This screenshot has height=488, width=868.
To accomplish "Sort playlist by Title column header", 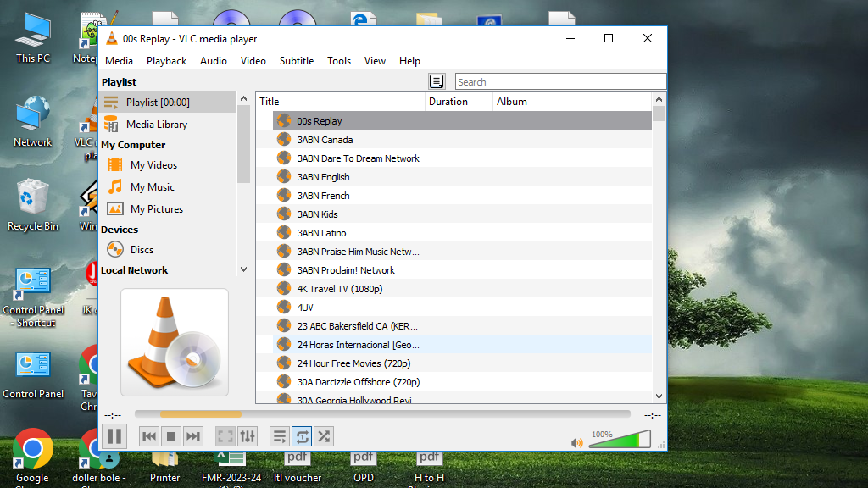I will 341,102.
